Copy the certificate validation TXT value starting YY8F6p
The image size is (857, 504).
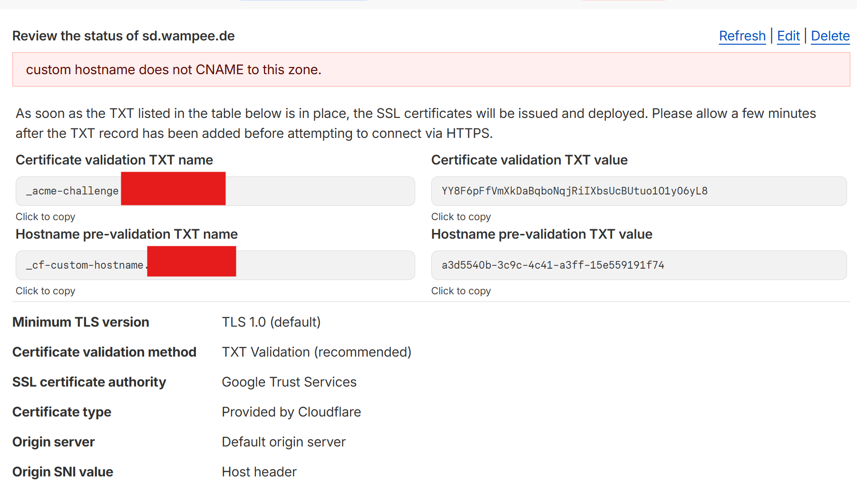pos(638,191)
